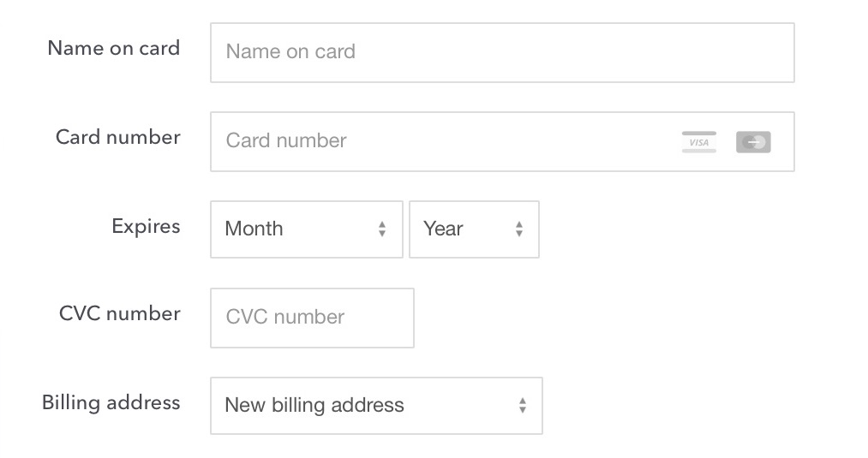Viewport: 868px width, 458px height.
Task: Click the Year dropdown's up-down arrows
Action: [519, 229]
